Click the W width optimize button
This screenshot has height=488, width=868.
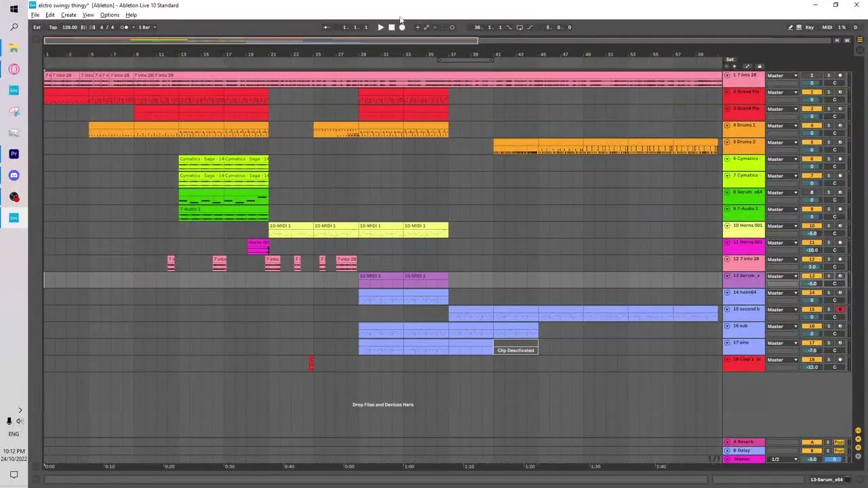click(x=846, y=41)
